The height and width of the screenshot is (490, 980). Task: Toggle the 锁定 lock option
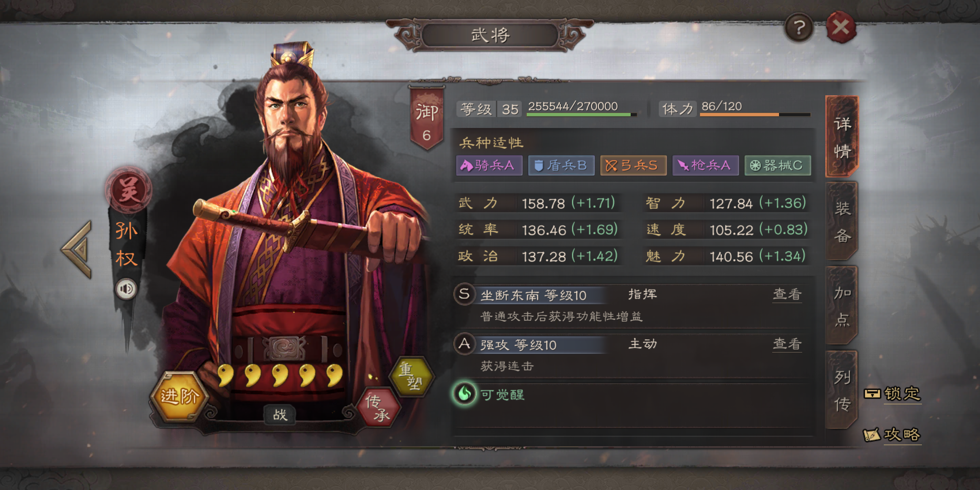[x=893, y=393]
